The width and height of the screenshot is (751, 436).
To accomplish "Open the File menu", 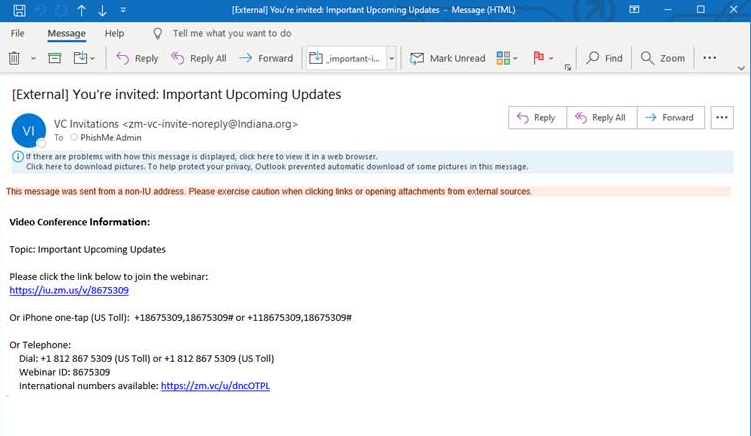I will (x=17, y=33).
